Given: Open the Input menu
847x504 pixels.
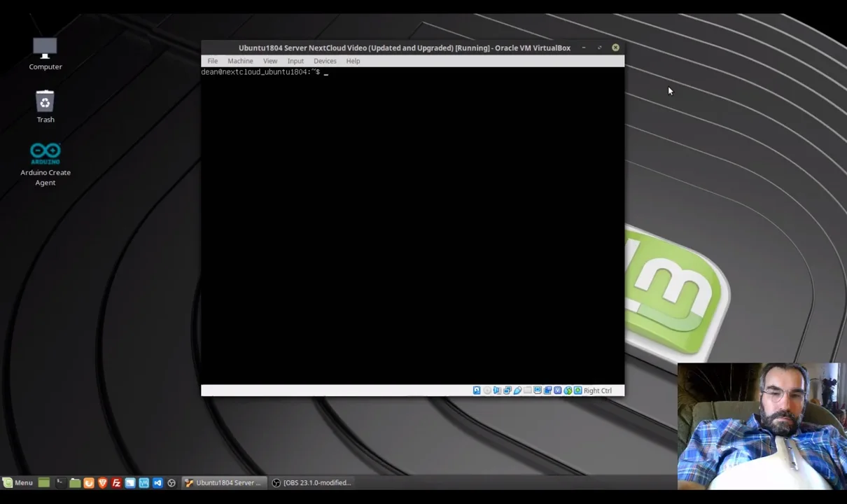Looking at the screenshot, I should pyautogui.click(x=295, y=61).
